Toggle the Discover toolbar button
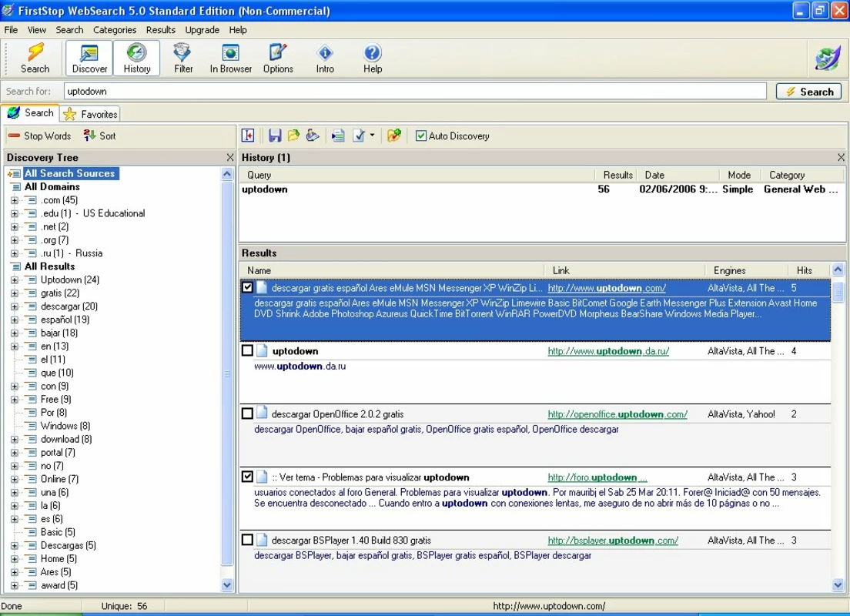The height and width of the screenshot is (616, 850). 89,58
